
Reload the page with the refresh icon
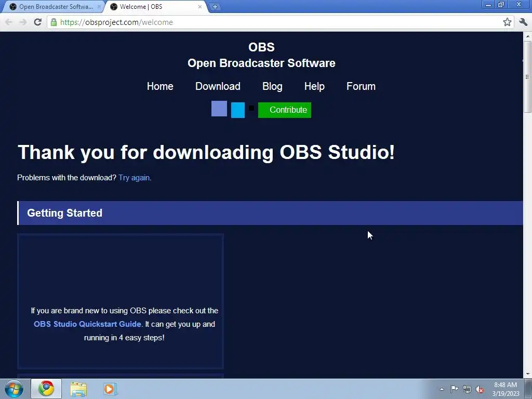(x=37, y=22)
